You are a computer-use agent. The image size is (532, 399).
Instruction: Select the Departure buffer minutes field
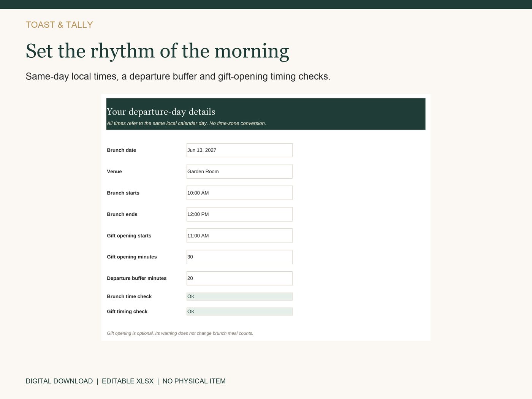[x=239, y=278]
